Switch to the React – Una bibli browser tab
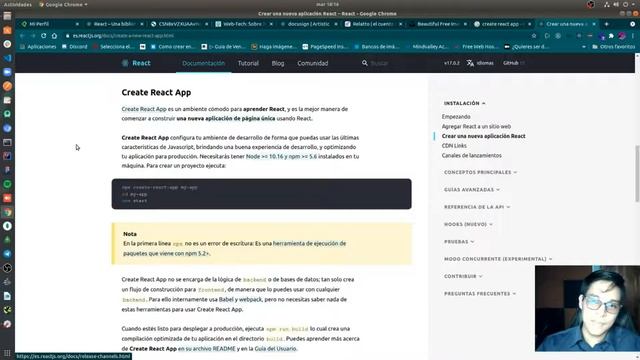The width and height of the screenshot is (640, 360). pos(114,24)
